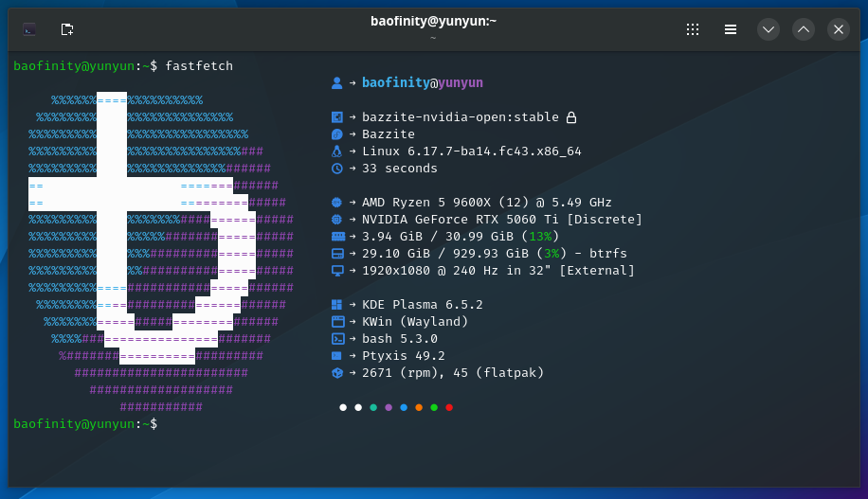
Task: Click the terminal profile icon in the header
Action: pos(29,29)
